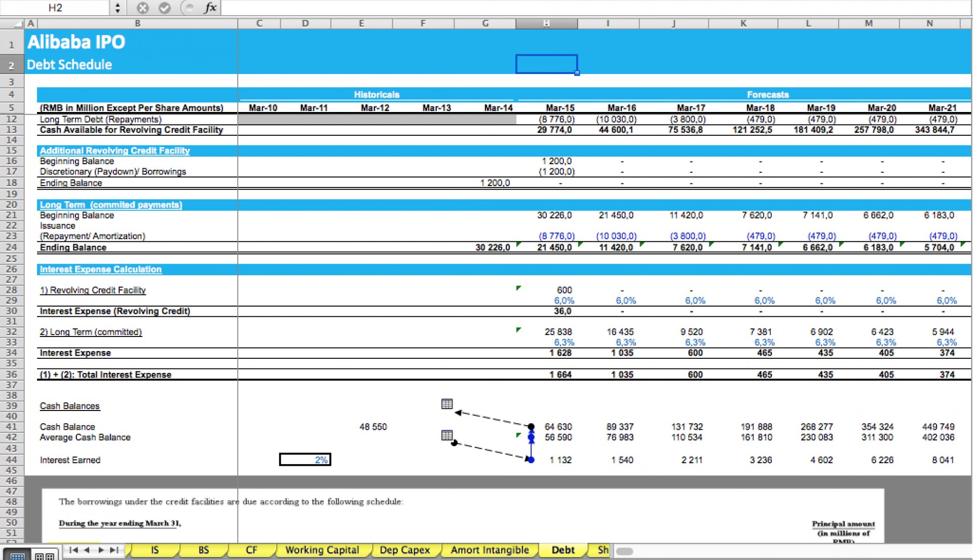Click the cancel entry X icon
The image size is (973, 560).
click(x=143, y=8)
